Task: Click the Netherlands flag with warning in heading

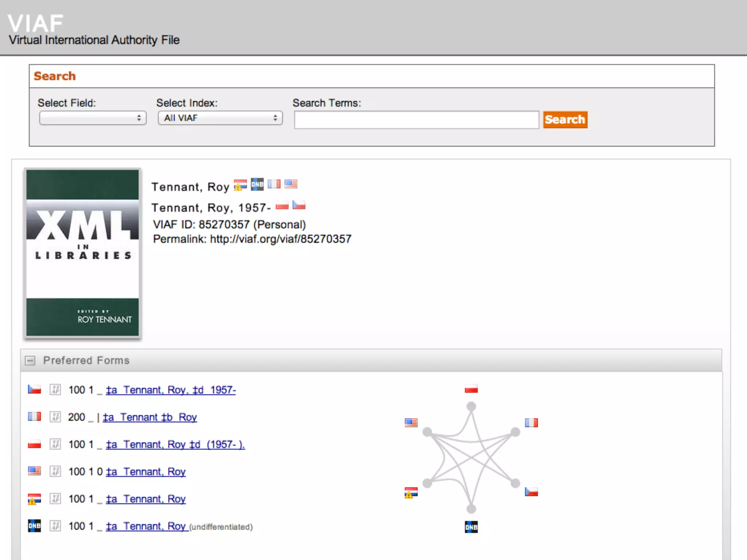Action: 240,185
